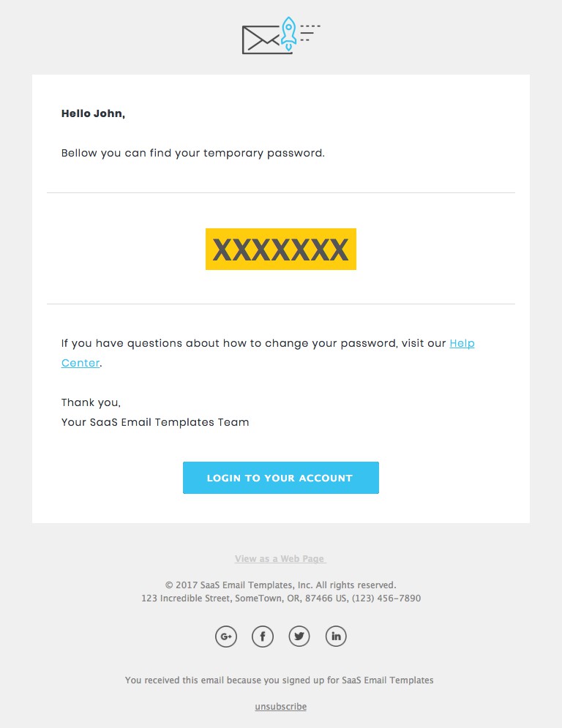Click the 'Login to Your Account' button

tap(281, 478)
